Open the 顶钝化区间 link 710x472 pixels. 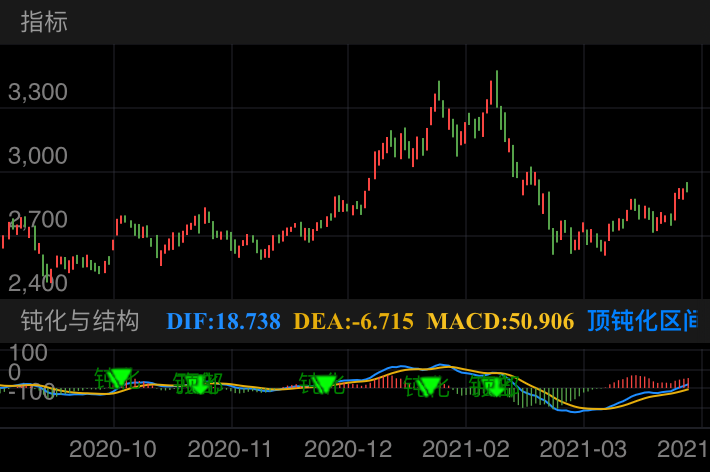coord(642,321)
